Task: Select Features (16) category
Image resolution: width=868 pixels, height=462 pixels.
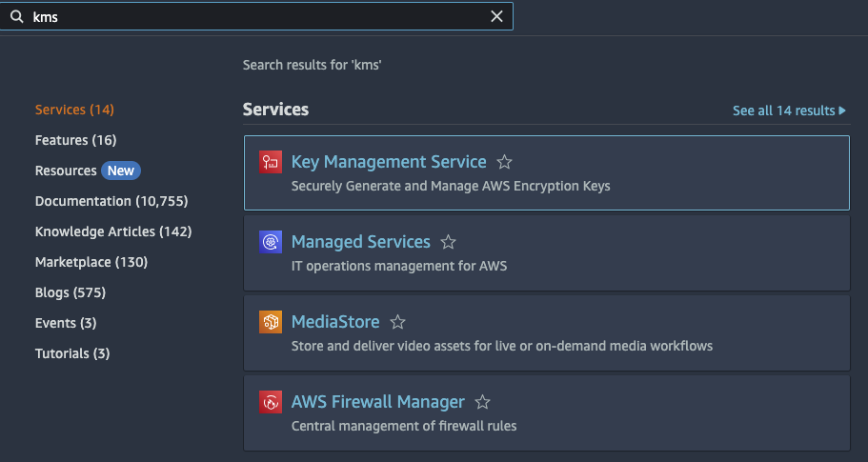Action: pyautogui.click(x=76, y=140)
